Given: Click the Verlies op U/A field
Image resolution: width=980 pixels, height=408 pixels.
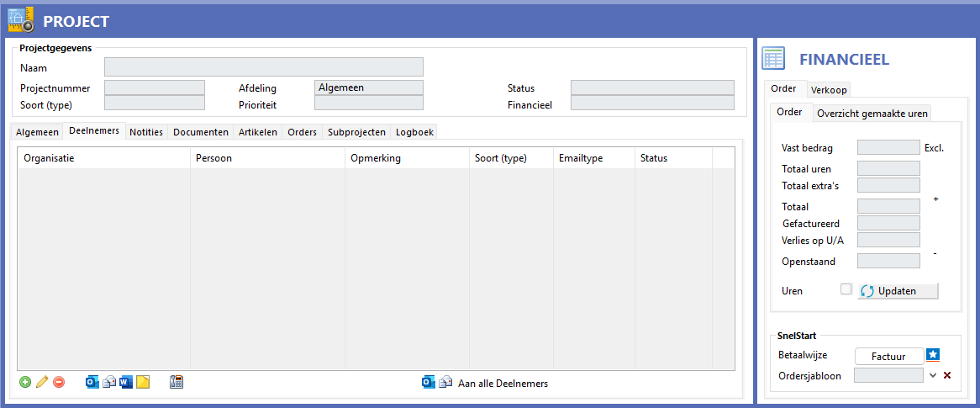Looking at the screenshot, I should (x=888, y=241).
